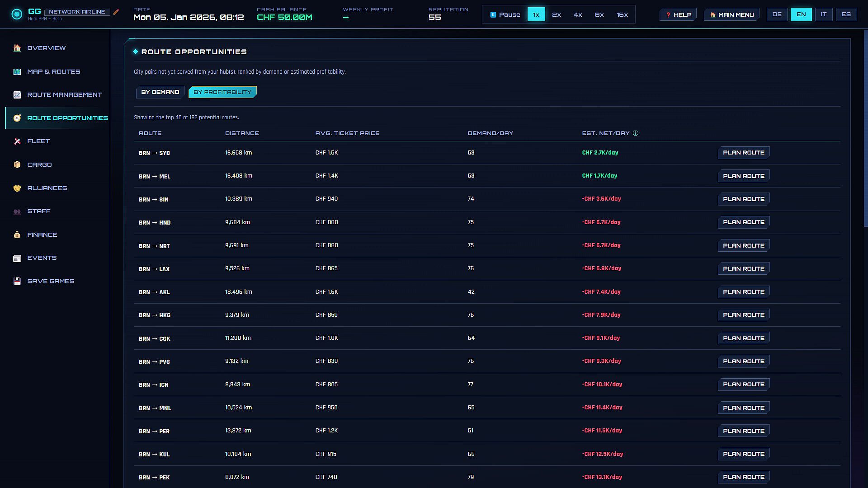The image size is (868, 488).
Task: Click the page vertical scrollbar
Action: pos(865,129)
